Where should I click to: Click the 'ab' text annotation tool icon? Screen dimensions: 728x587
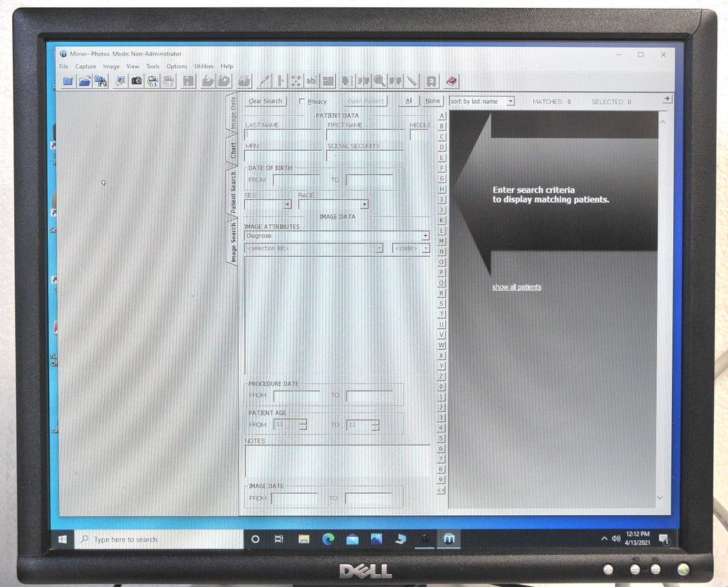coord(311,81)
